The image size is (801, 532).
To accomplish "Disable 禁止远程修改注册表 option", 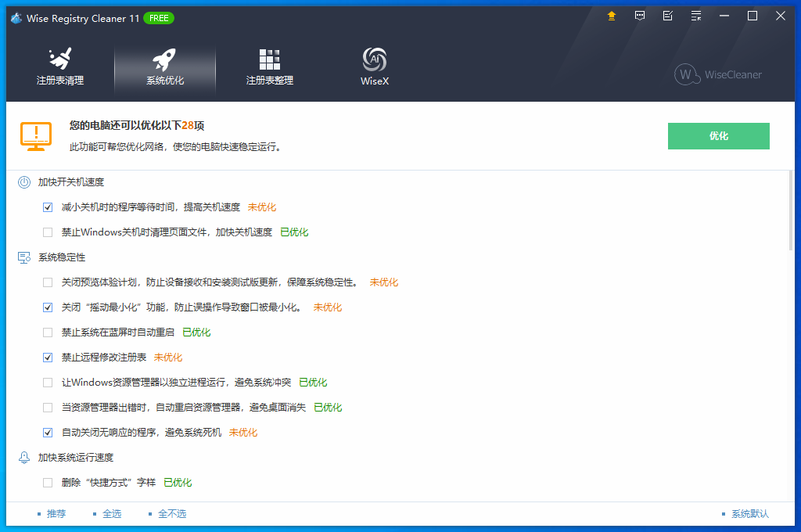I will (48, 357).
